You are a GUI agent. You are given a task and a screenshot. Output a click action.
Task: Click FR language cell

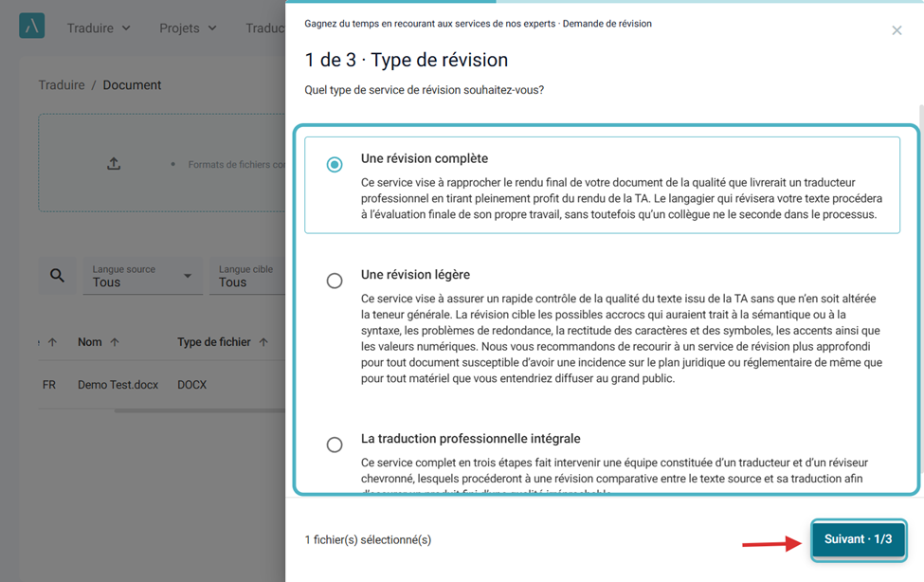point(49,385)
